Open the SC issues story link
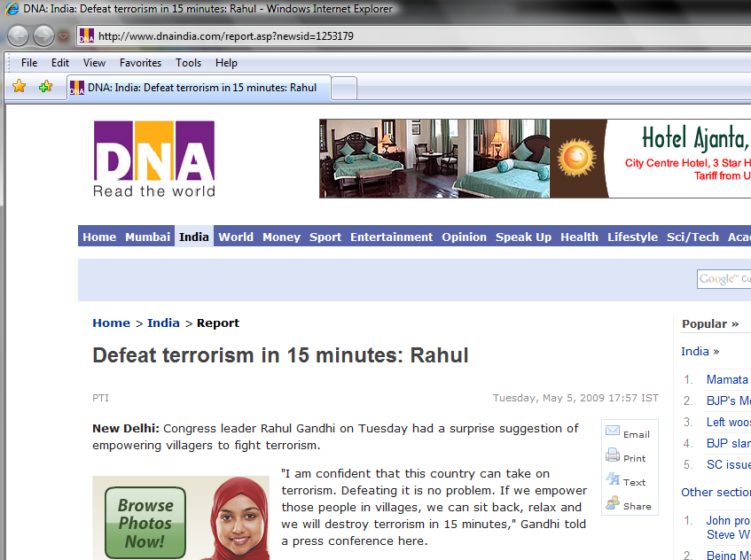The width and height of the screenshot is (751, 560). click(x=729, y=464)
